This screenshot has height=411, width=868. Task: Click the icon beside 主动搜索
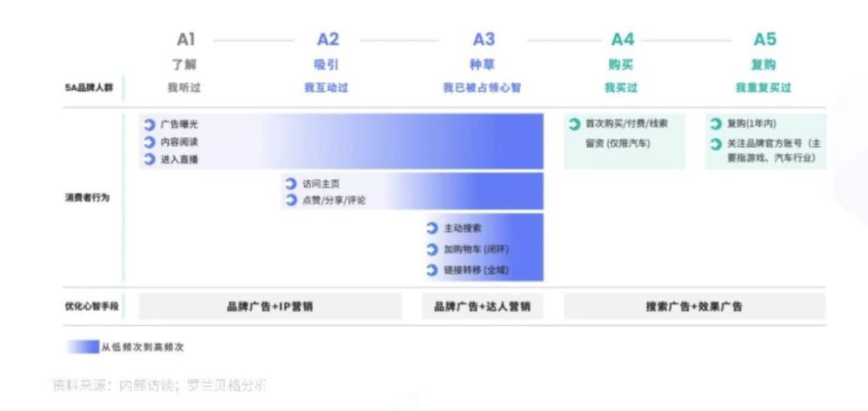pos(432,228)
